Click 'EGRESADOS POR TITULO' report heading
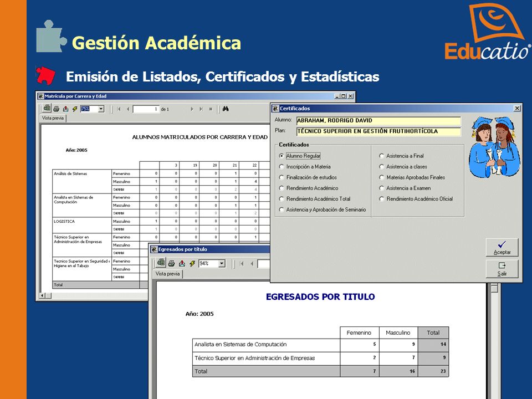 (x=320, y=297)
